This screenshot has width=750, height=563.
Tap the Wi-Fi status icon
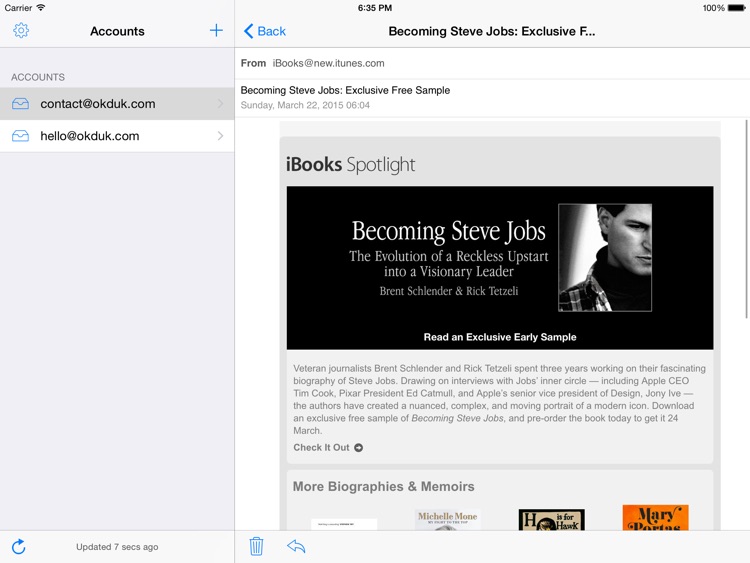41,8
